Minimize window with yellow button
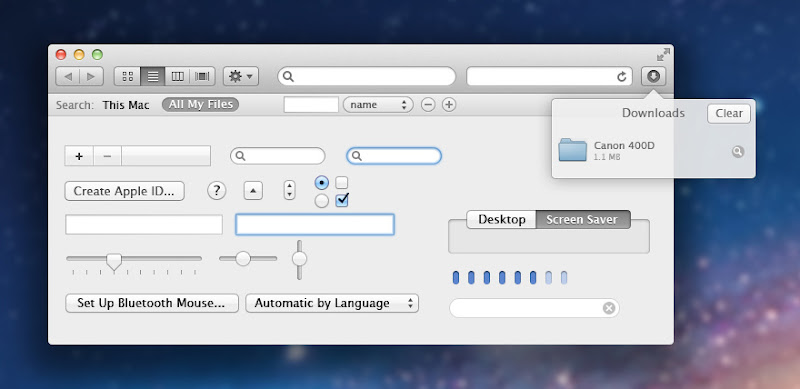The width and height of the screenshot is (800, 389). click(79, 55)
